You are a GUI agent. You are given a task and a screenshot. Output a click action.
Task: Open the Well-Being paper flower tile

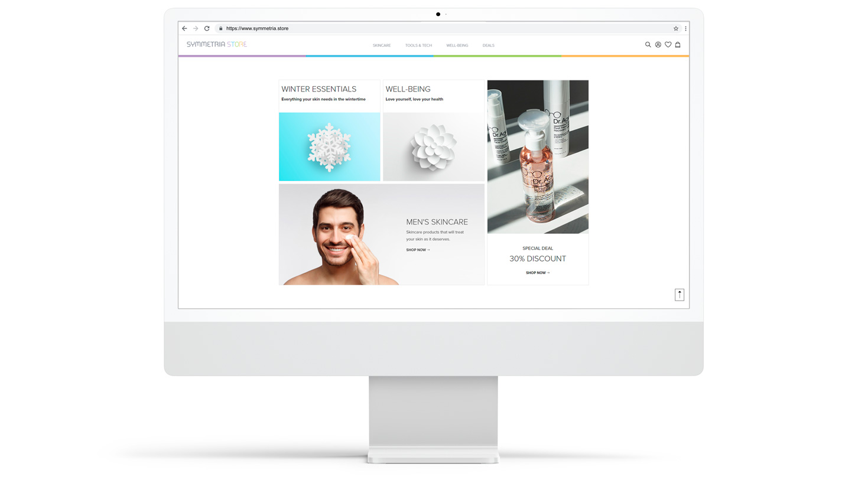[x=433, y=146]
